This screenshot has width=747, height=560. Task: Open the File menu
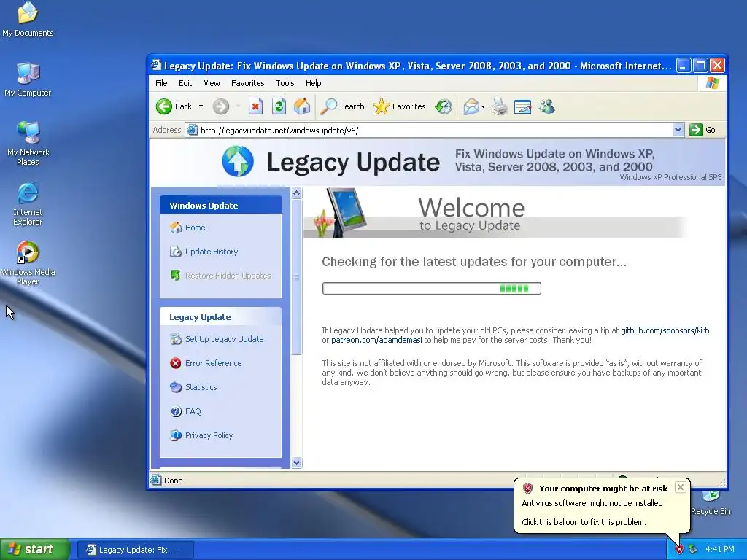pos(161,83)
